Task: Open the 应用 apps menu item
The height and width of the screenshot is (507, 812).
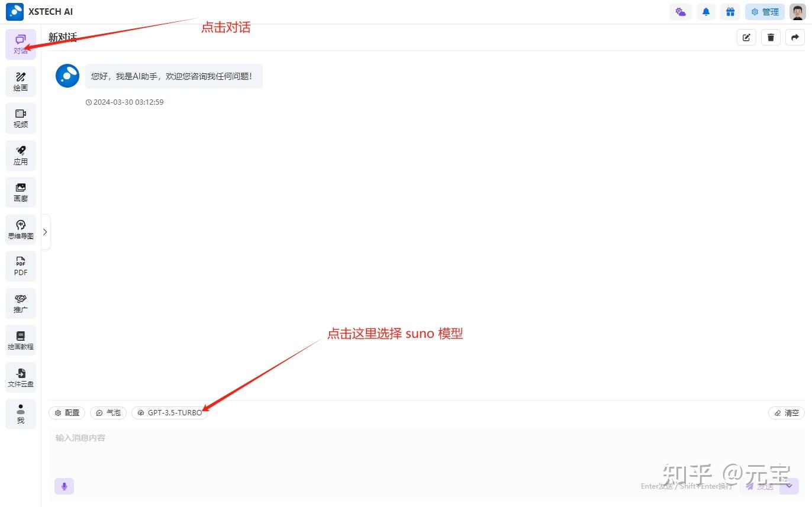Action: (x=20, y=155)
